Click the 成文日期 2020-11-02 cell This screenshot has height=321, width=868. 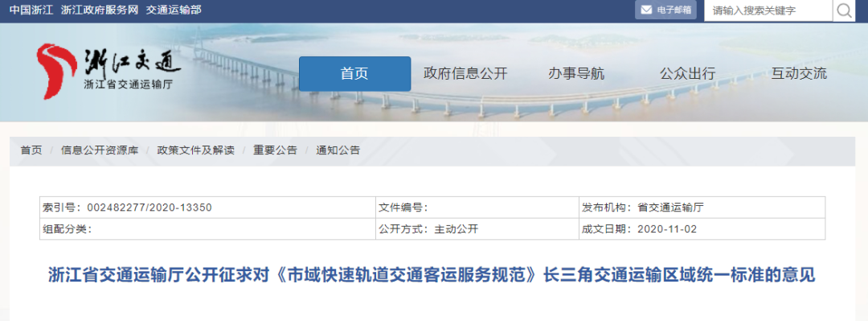pyautogui.click(x=702, y=229)
